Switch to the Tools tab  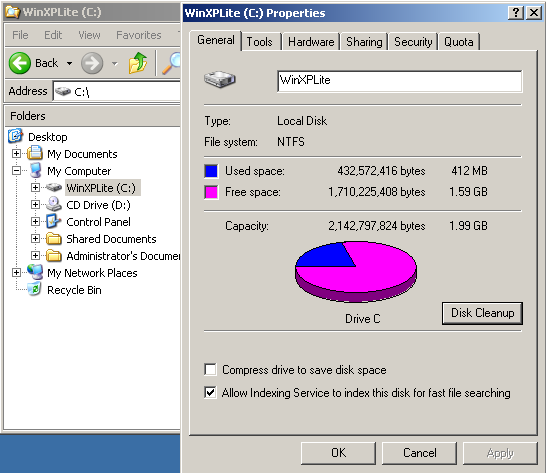point(260,42)
